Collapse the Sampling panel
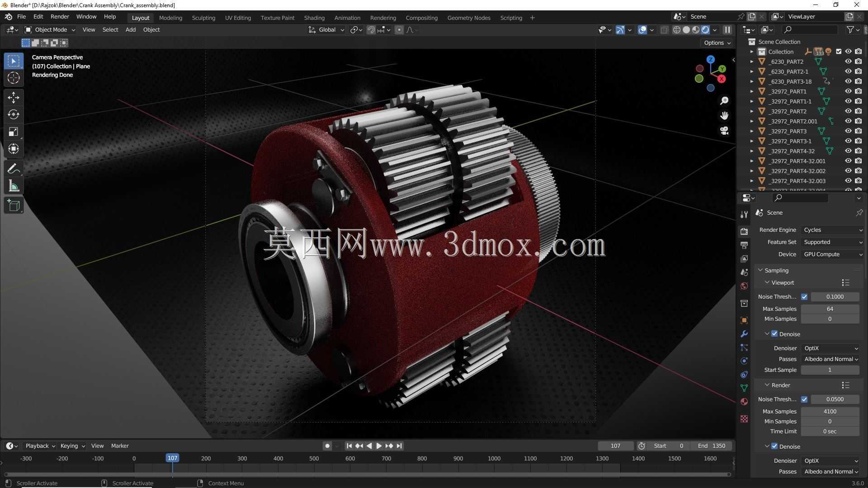This screenshot has width=868, height=488. 760,270
